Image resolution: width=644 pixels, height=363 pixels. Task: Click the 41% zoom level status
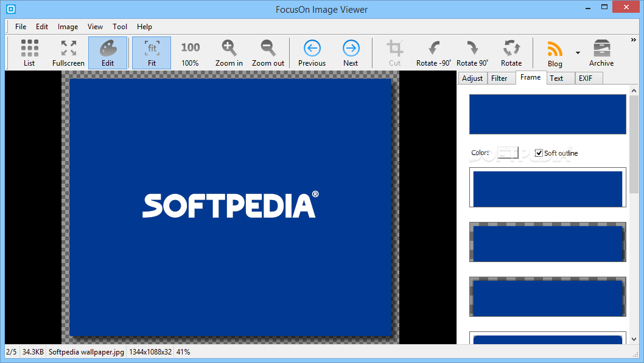point(183,352)
